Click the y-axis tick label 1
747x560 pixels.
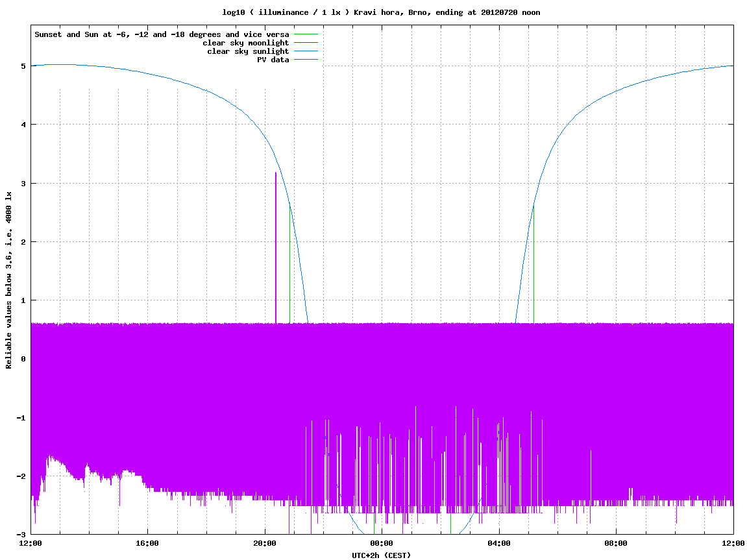click(23, 300)
